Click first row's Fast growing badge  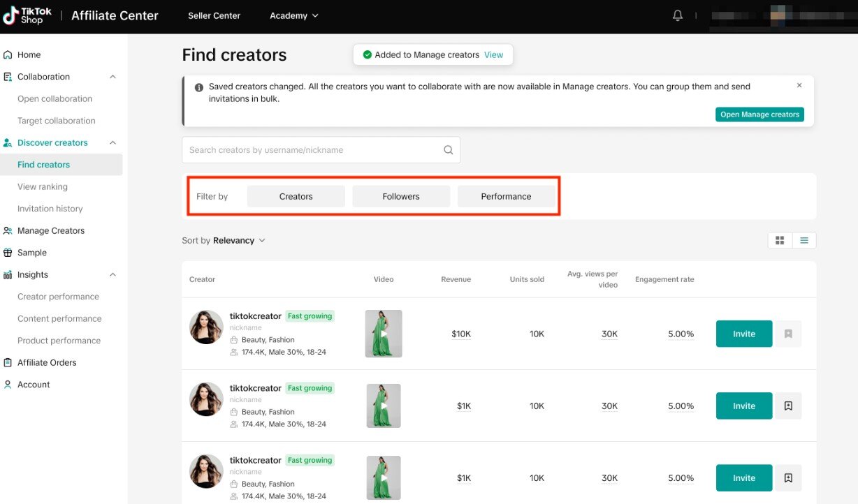point(310,316)
